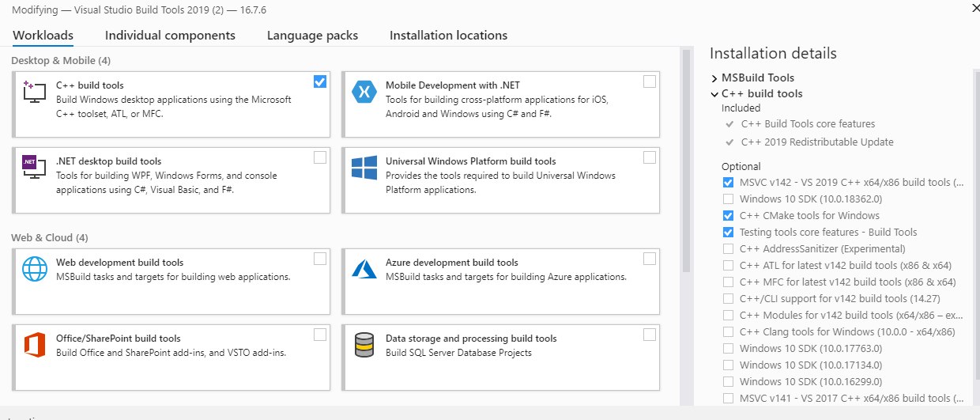Enable C++/CLI support for v142 build tools
Image resolution: width=980 pixels, height=420 pixels.
pyautogui.click(x=728, y=299)
